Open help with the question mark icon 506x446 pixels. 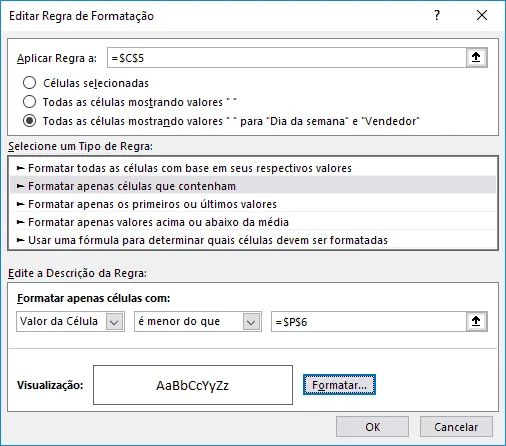tap(437, 15)
